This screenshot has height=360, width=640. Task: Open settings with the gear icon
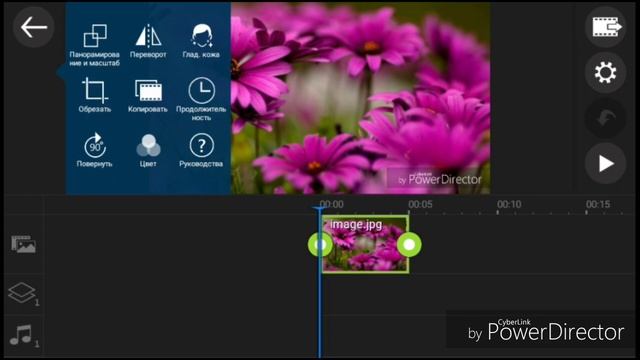(x=606, y=73)
